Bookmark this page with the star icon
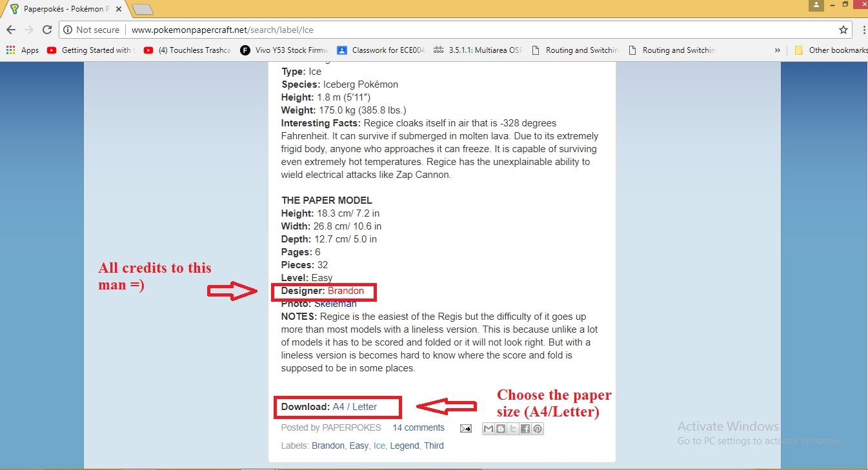 coord(843,30)
